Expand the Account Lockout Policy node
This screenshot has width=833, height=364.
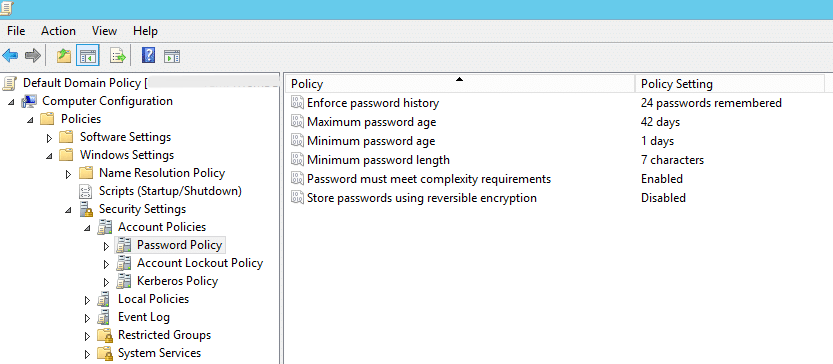[x=106, y=264]
